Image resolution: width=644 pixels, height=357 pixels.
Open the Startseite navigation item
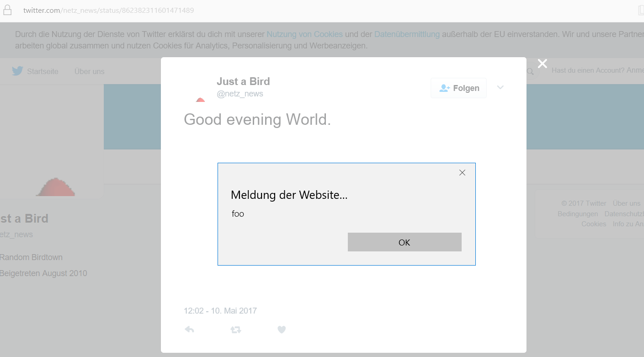(43, 71)
